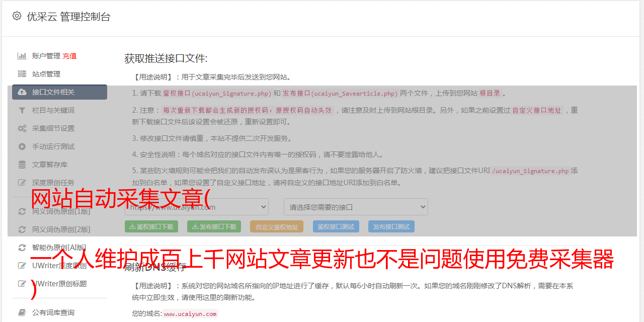Screen dimensions: 644x322
Task: Click the www.ucaiyun.com domain value
Action: pyautogui.click(x=190, y=314)
